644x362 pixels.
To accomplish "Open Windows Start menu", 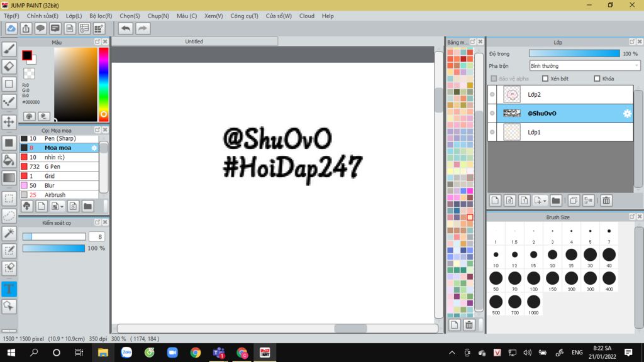I will pos(11,353).
